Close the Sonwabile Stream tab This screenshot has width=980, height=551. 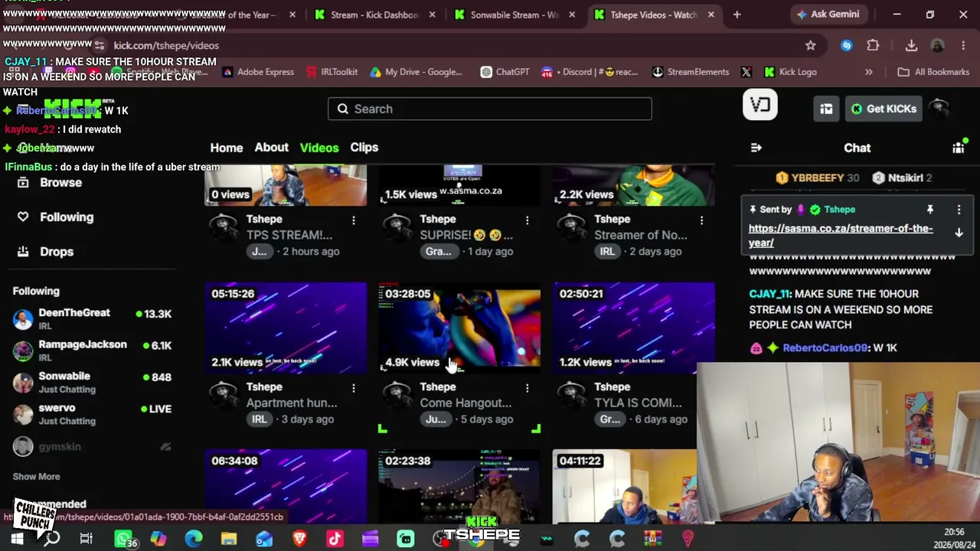click(572, 15)
